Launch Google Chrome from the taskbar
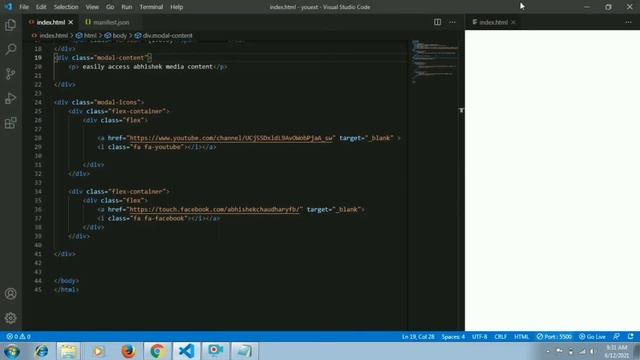640x360 pixels. point(157,351)
